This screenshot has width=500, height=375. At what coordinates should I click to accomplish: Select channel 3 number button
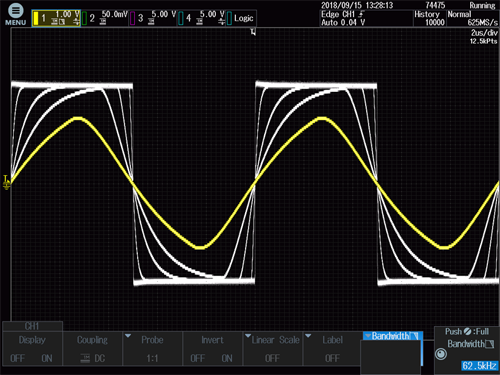click(x=140, y=18)
